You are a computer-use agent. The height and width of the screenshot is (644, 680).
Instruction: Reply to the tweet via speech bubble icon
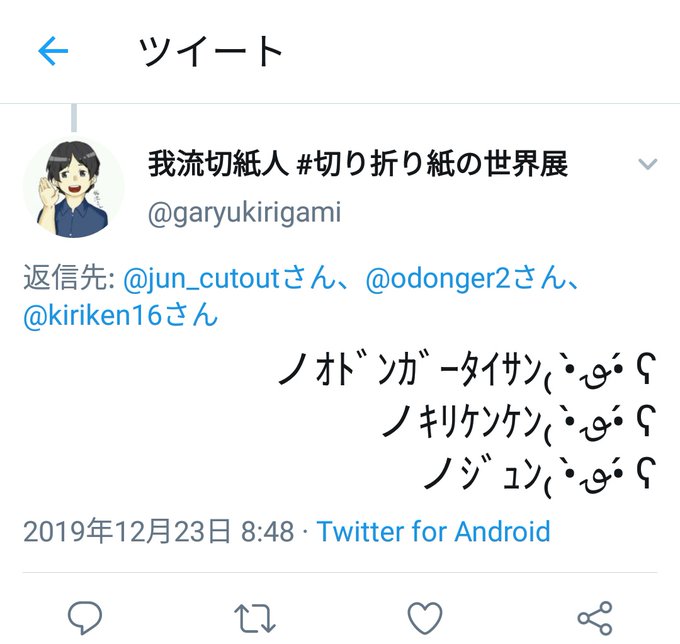[85, 618]
